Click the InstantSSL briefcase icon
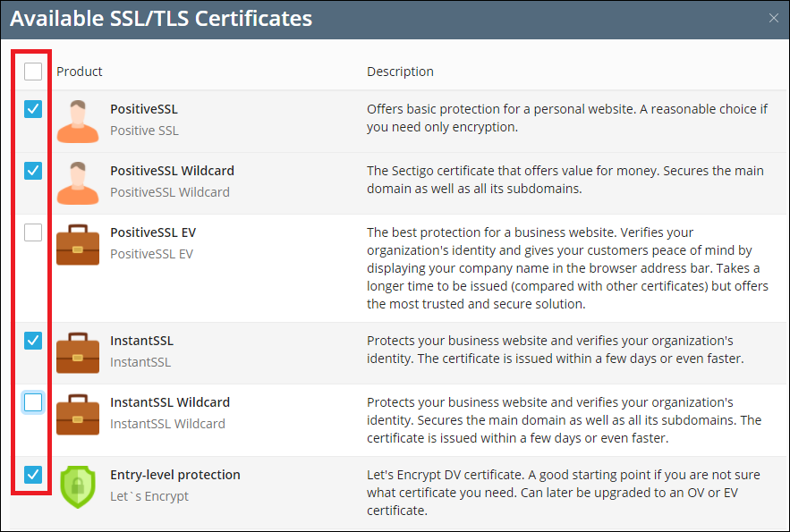Screen dimensions: 790x532 pos(78,352)
